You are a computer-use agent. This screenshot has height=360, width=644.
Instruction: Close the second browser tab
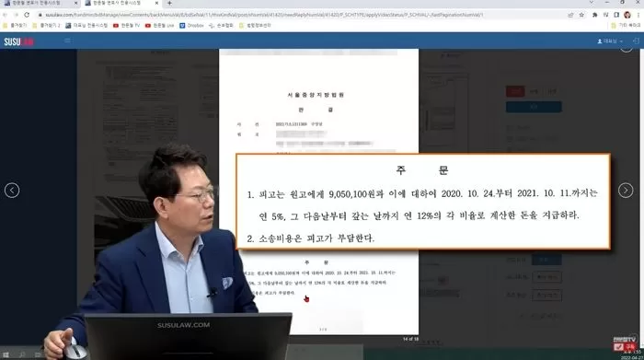tap(156, 3)
